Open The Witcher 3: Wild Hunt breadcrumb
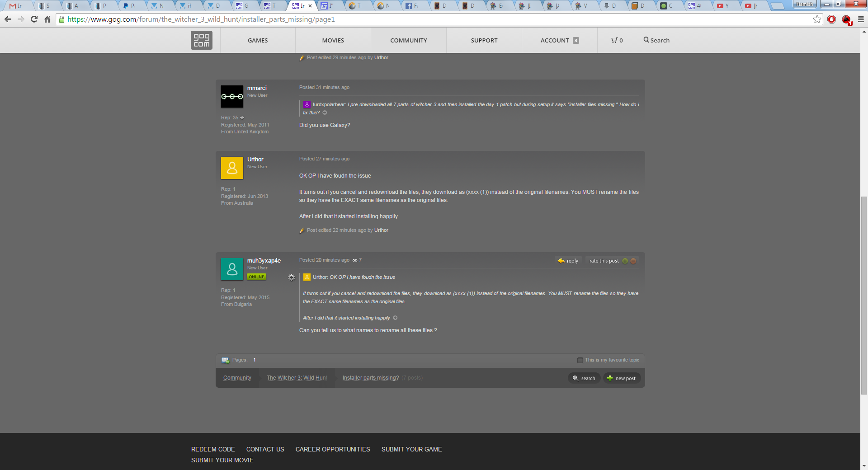Viewport: 868px width, 470px height. pos(297,378)
